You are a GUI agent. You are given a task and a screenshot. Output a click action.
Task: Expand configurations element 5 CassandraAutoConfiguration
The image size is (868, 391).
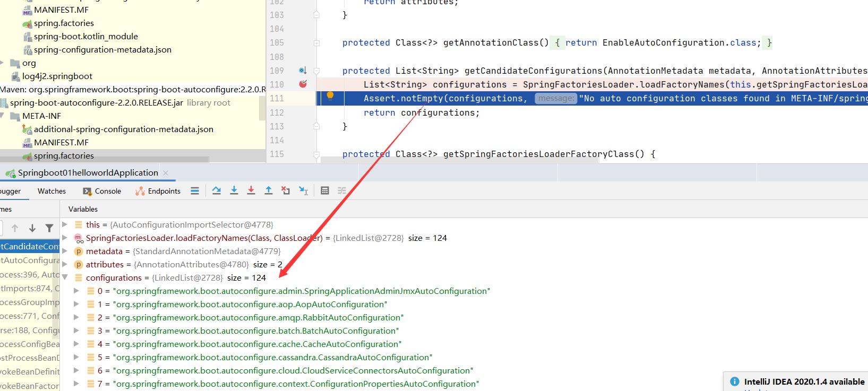[76, 357]
